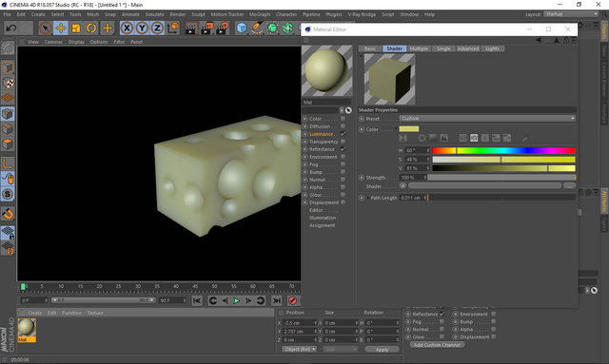The width and height of the screenshot is (609, 364).
Task: Click Add Custom Channel button
Action: point(437,345)
